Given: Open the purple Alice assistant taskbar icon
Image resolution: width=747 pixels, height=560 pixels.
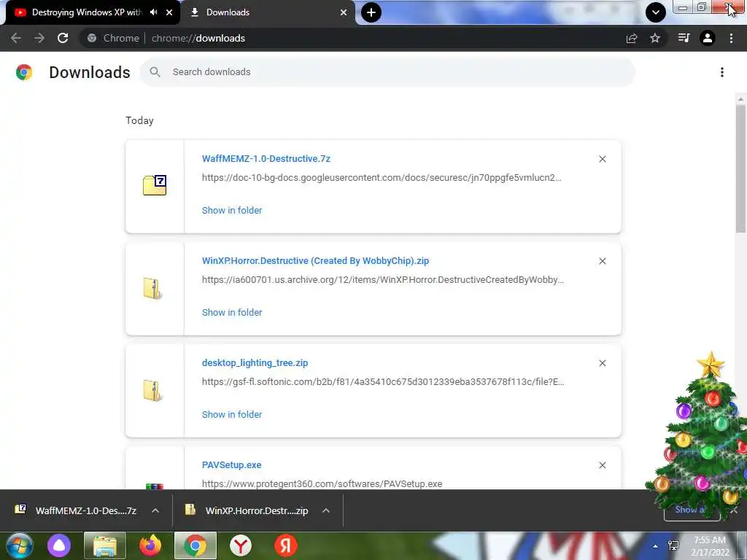Looking at the screenshot, I should point(59,545).
